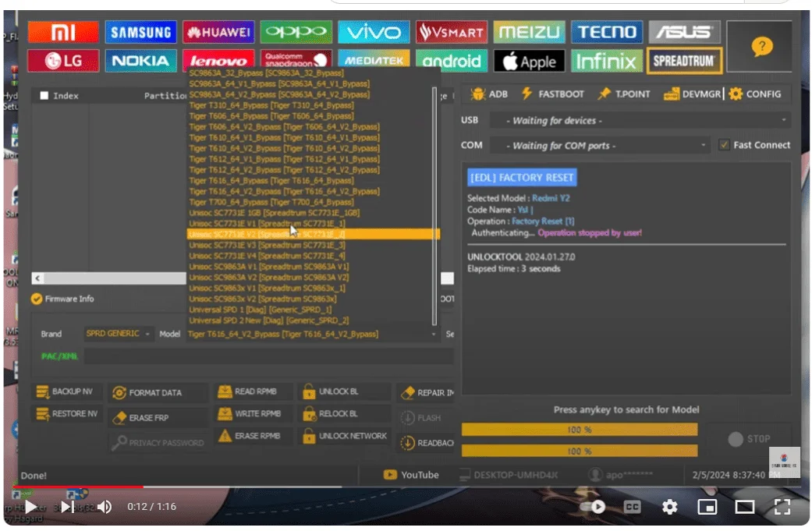Open help via yellow question mark
Screen dimensions: 812x531
pyautogui.click(x=761, y=47)
